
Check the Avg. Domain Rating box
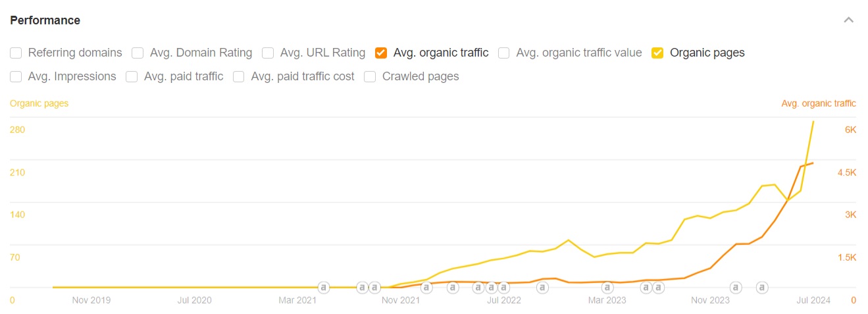138,53
